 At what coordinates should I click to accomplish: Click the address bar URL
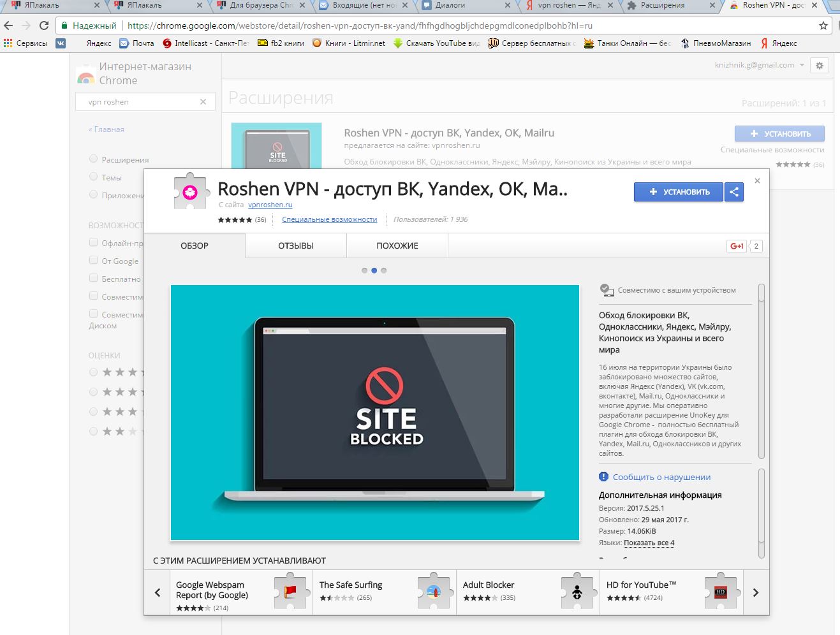[360, 26]
